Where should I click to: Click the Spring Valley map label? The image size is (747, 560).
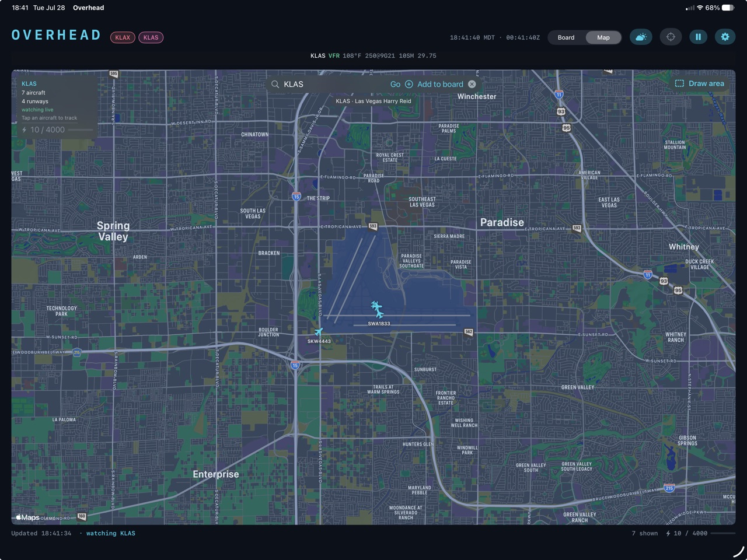[x=113, y=231]
